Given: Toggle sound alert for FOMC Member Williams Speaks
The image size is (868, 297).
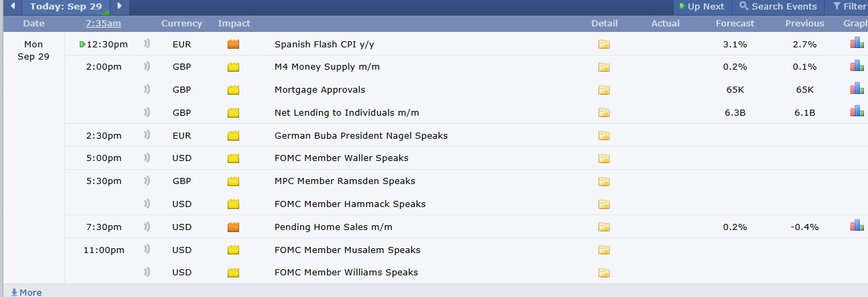Looking at the screenshot, I should (x=147, y=273).
